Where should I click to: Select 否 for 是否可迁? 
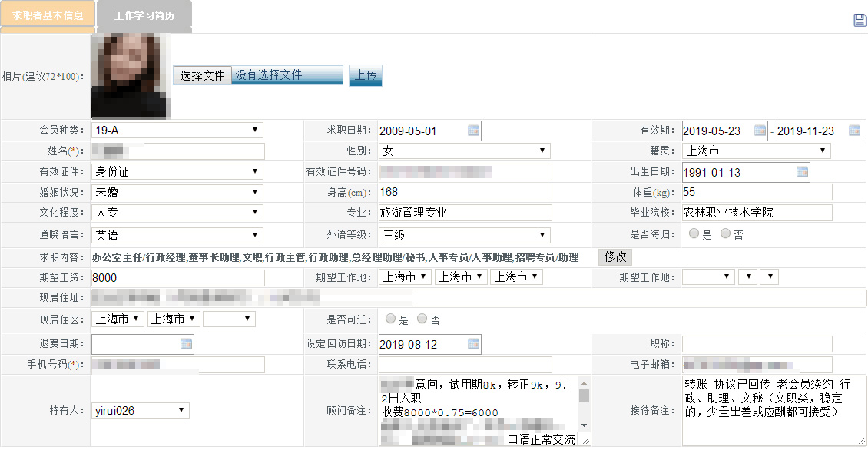[x=422, y=318]
